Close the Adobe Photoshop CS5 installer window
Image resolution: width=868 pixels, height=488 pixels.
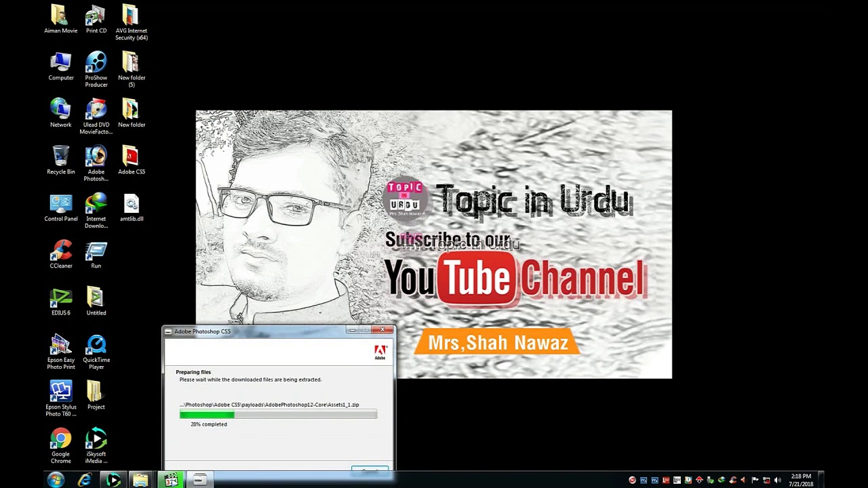pos(384,330)
